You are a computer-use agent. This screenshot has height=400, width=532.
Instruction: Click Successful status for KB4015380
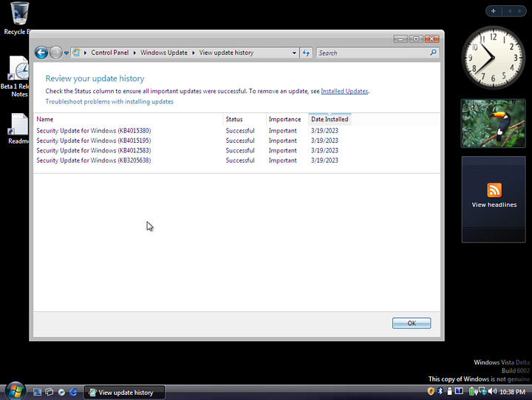coord(240,131)
